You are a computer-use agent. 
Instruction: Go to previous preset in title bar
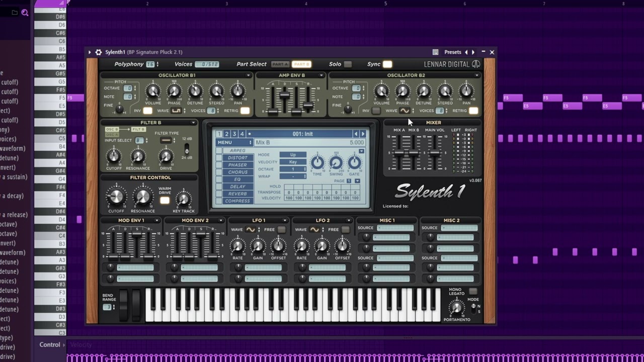click(466, 52)
